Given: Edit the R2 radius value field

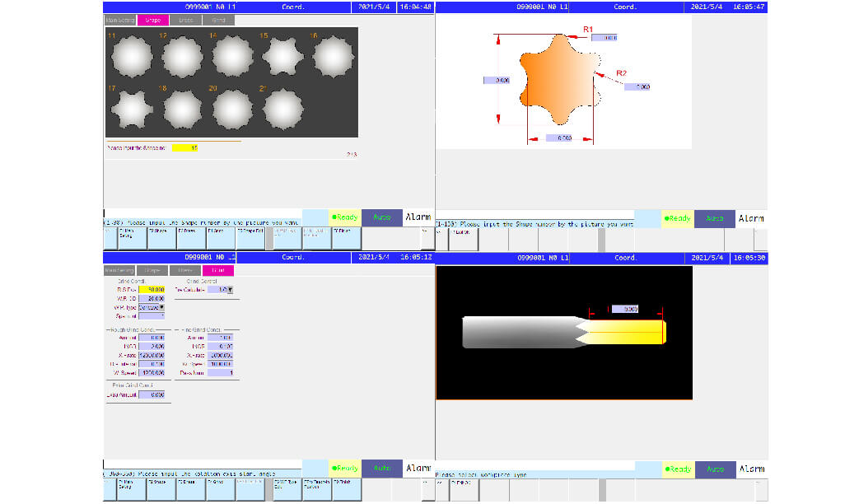Looking at the screenshot, I should point(637,86).
